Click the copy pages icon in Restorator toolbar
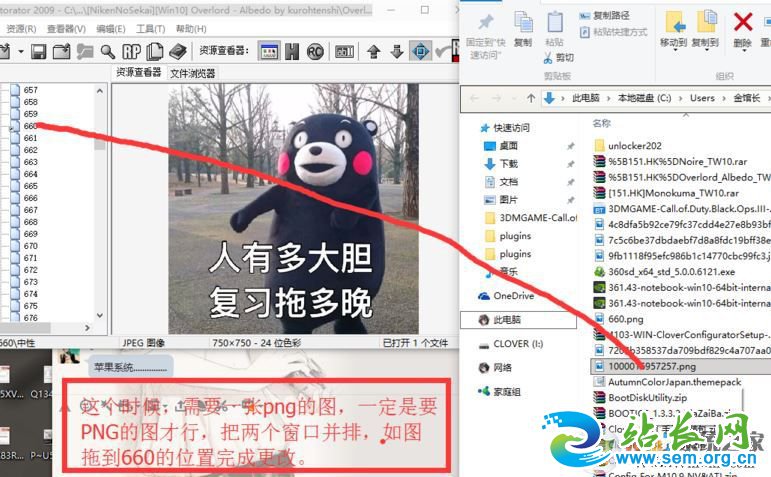The height and width of the screenshot is (477, 771). pos(154,51)
